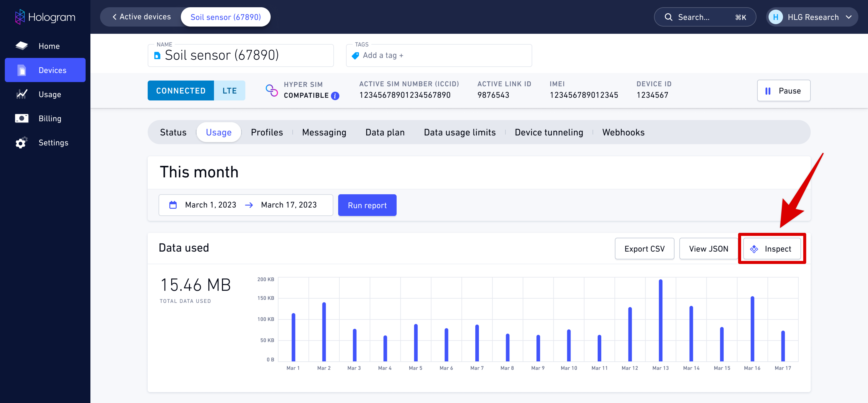This screenshot has width=868, height=403.
Task: Click the blue tag icon
Action: [x=355, y=56]
